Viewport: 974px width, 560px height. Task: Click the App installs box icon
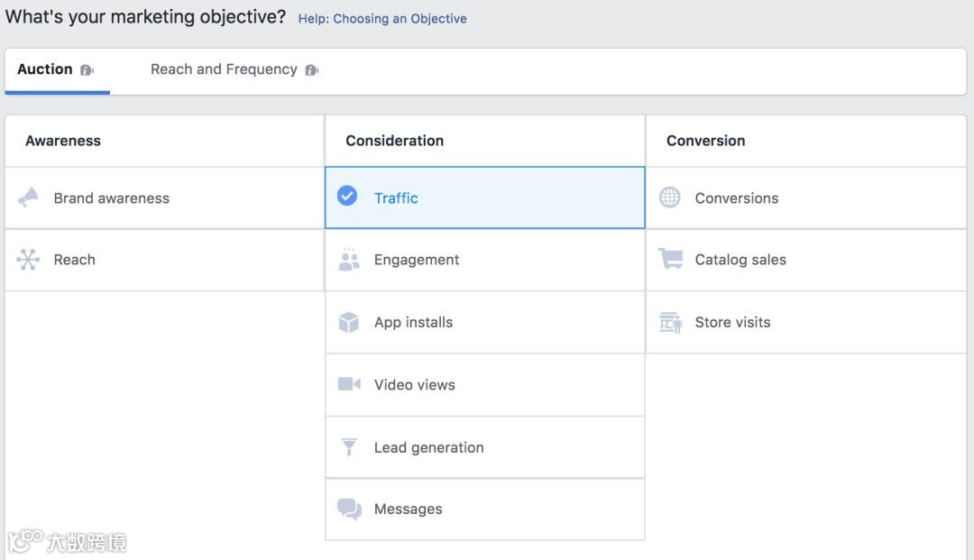pos(348,322)
